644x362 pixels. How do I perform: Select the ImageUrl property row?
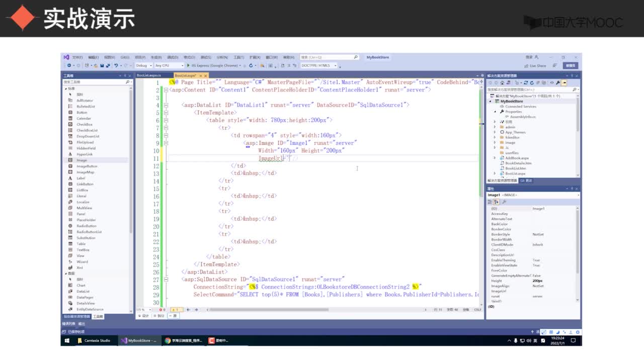[532, 291]
